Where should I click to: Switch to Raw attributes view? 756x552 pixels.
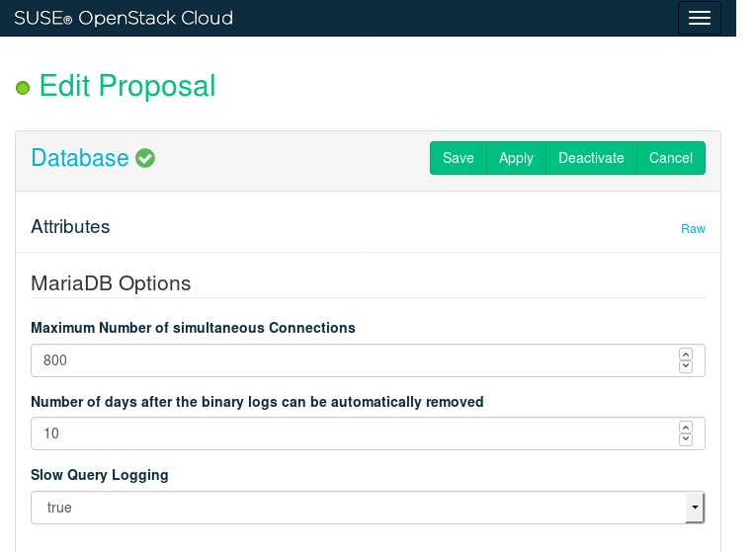(x=693, y=229)
